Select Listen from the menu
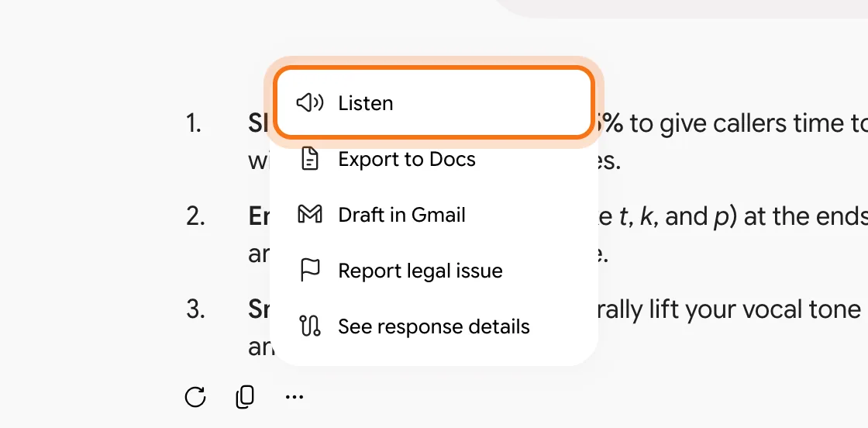Image resolution: width=868 pixels, height=428 pixels. (435, 102)
